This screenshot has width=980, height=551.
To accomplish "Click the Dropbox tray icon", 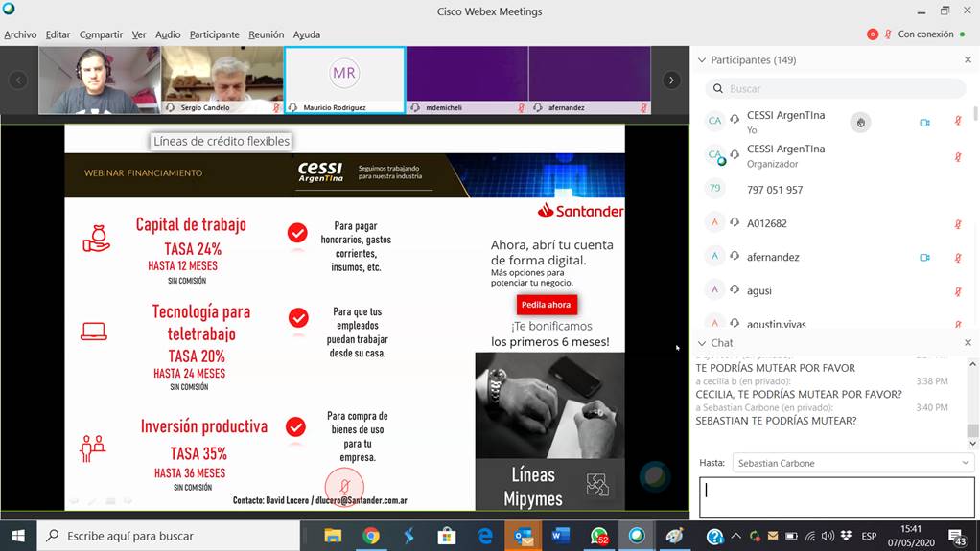I will click(x=847, y=536).
